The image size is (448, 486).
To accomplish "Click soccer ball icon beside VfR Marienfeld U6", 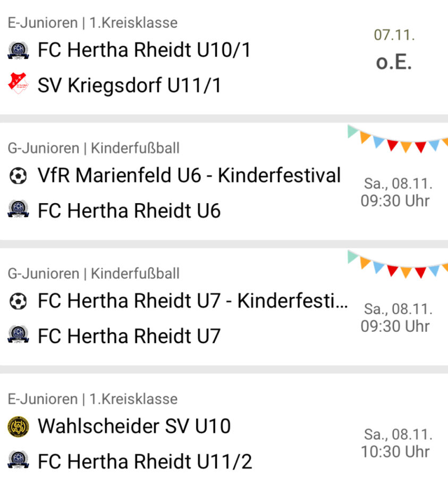I will click(18, 176).
